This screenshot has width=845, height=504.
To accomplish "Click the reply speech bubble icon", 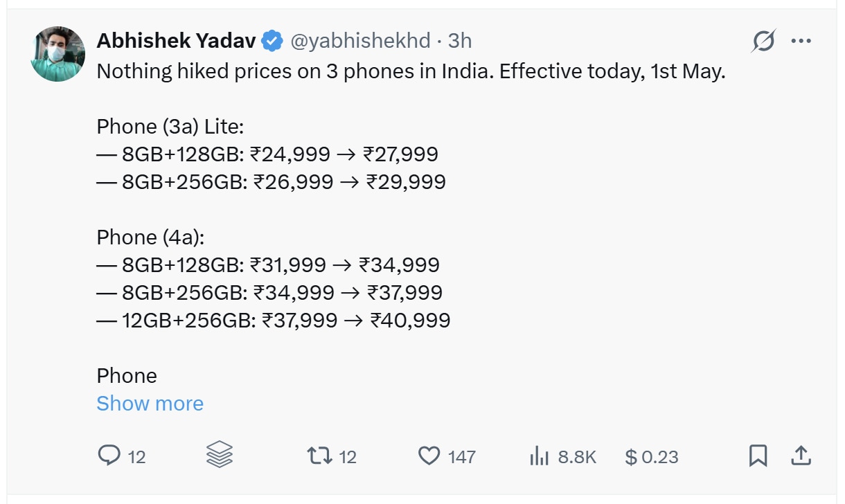I will tap(109, 456).
